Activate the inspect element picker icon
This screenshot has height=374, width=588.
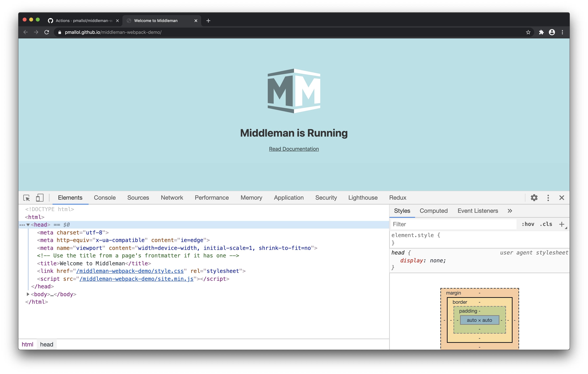click(x=26, y=198)
